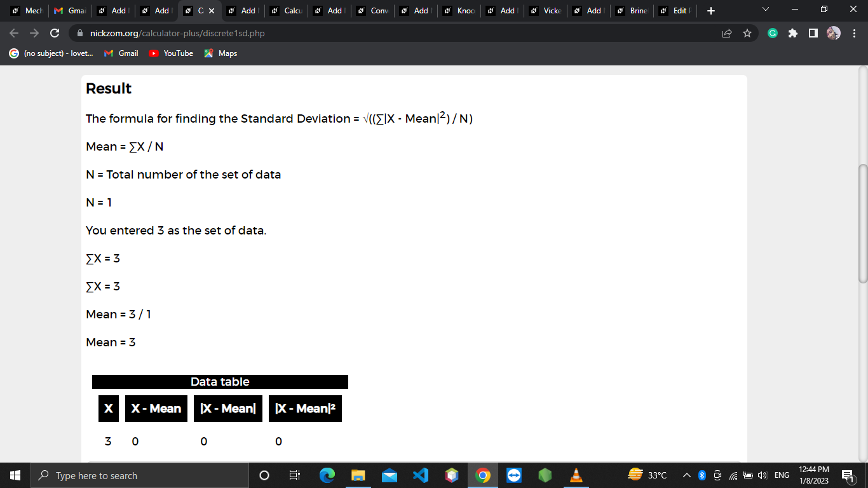The image size is (868, 488).
Task: Click the address bar URL
Action: (177, 33)
